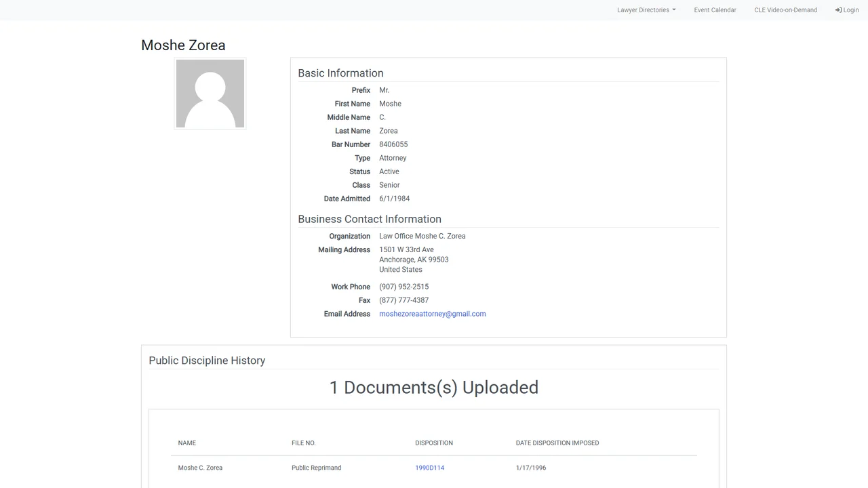The height and width of the screenshot is (488, 868).
Task: Open the Event Calendar page
Action: click(715, 10)
